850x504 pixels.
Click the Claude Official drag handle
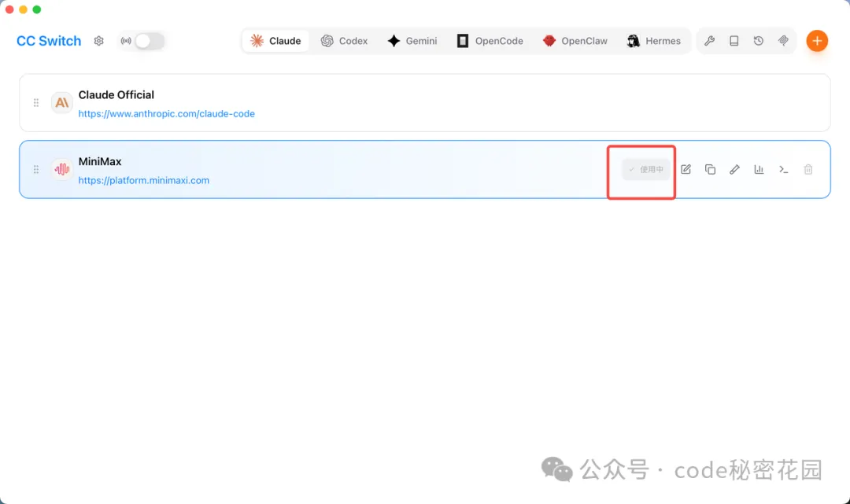tap(35, 103)
